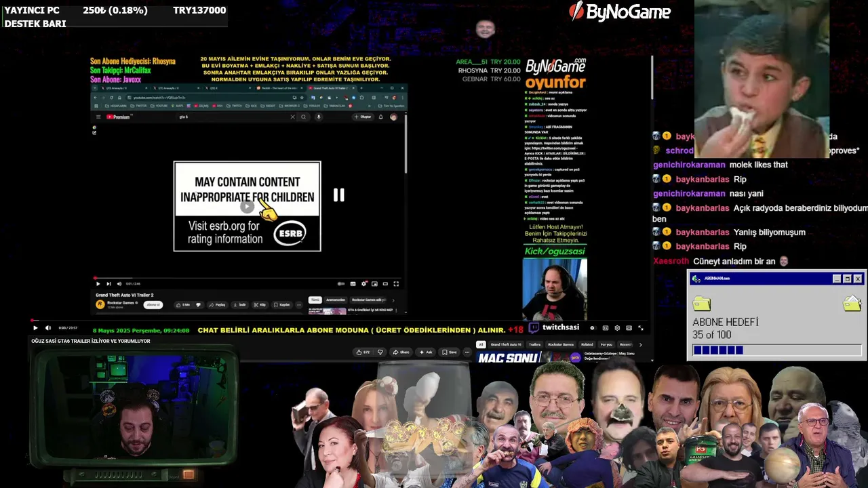Click Share on the outer video

point(401,352)
